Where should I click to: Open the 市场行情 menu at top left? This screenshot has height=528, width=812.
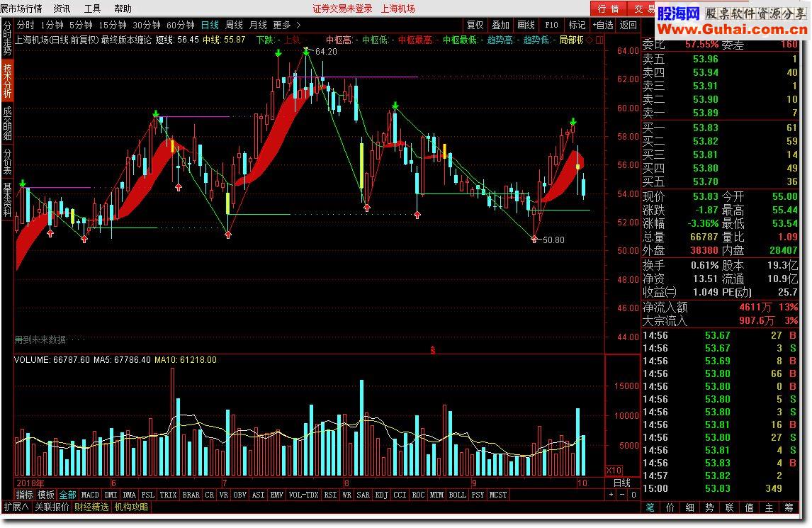point(21,9)
